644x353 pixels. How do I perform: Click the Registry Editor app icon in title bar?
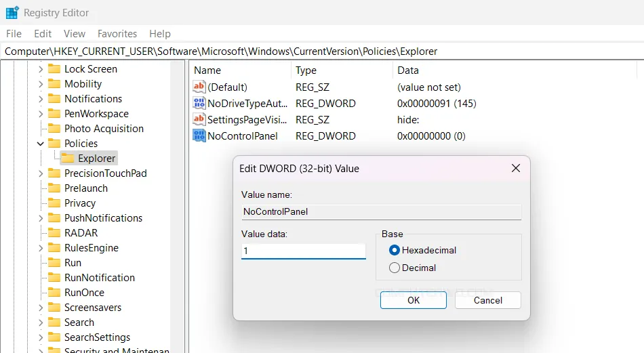12,13
